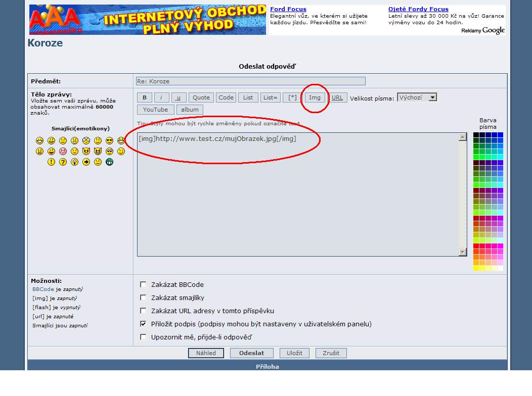Check the Zakázat smajlíky option

tap(143, 298)
